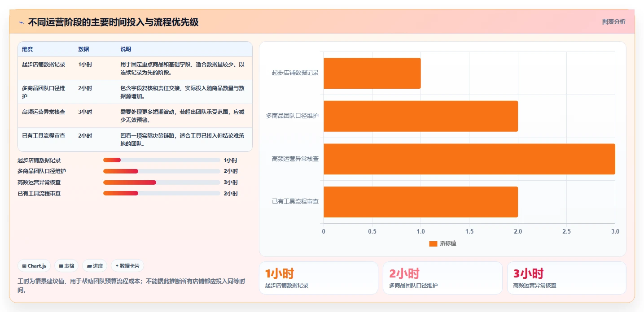
Task: Click description starting 需要处理更多短期波动
Action: coord(183,116)
